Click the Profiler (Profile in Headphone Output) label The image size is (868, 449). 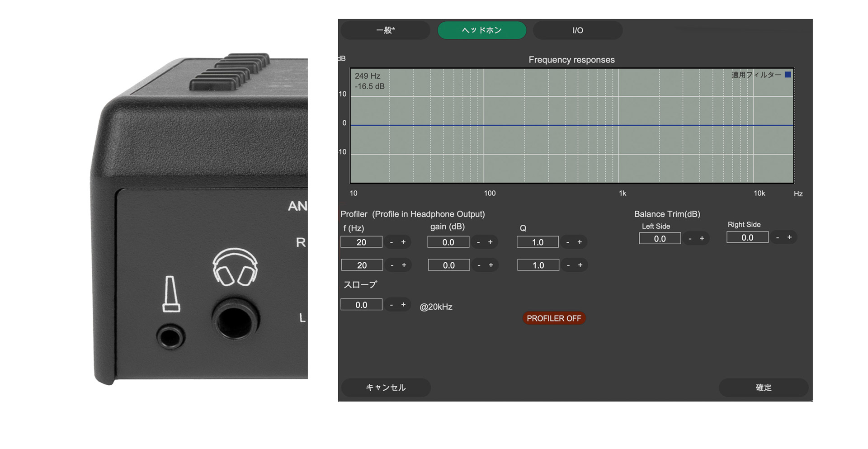413,214
